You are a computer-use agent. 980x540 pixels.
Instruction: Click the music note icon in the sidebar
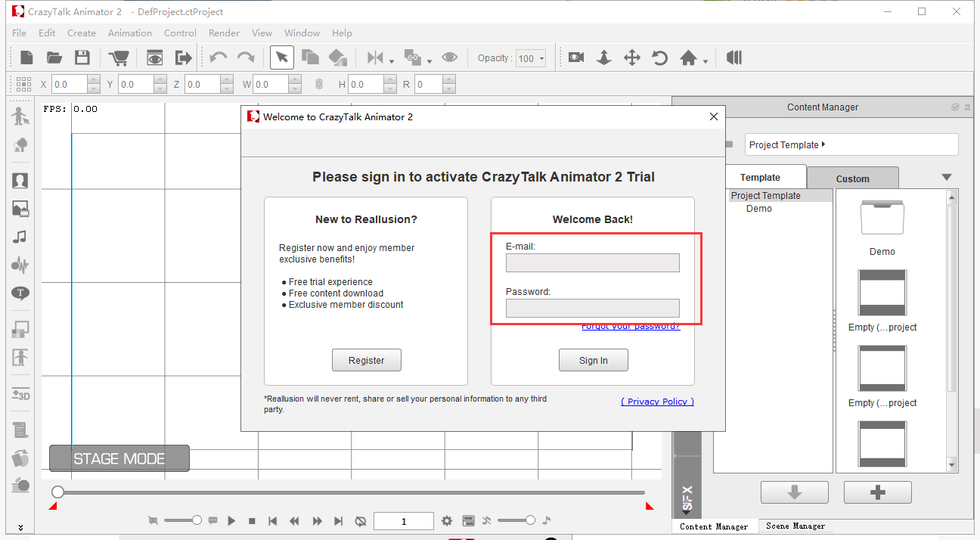click(x=20, y=237)
